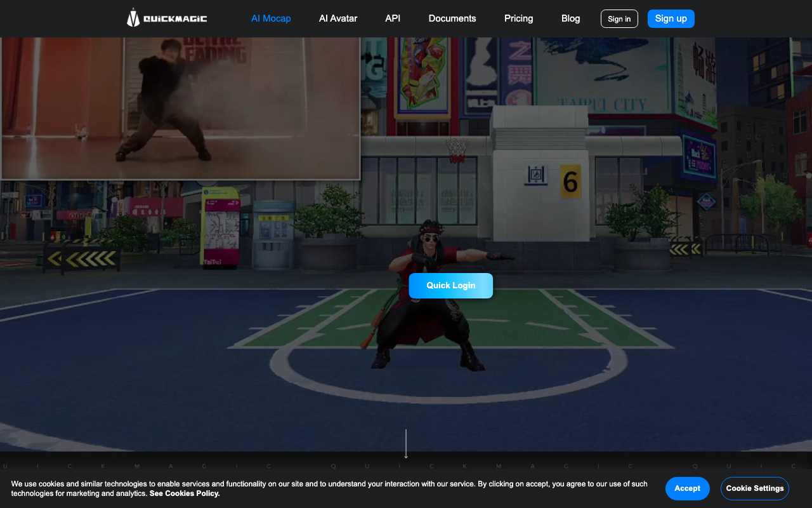Follow the See Cookies Policy link
This screenshot has height=508, width=812.
tap(185, 493)
